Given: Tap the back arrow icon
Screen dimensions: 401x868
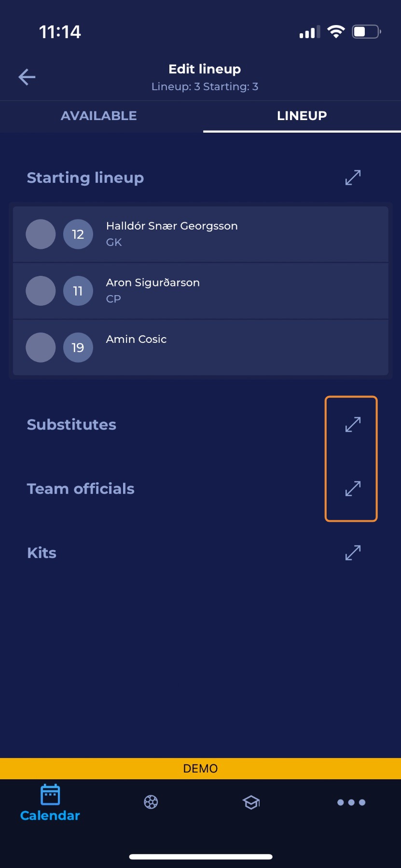Looking at the screenshot, I should (x=27, y=77).
